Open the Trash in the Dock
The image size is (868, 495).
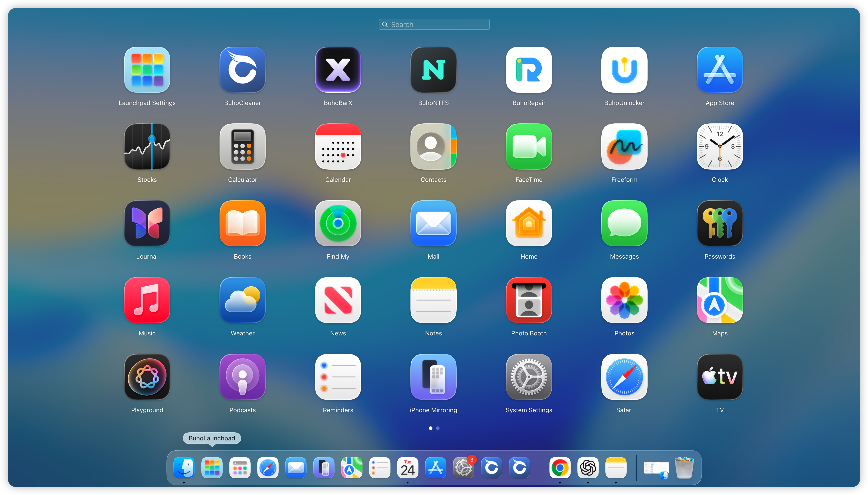[684, 468]
